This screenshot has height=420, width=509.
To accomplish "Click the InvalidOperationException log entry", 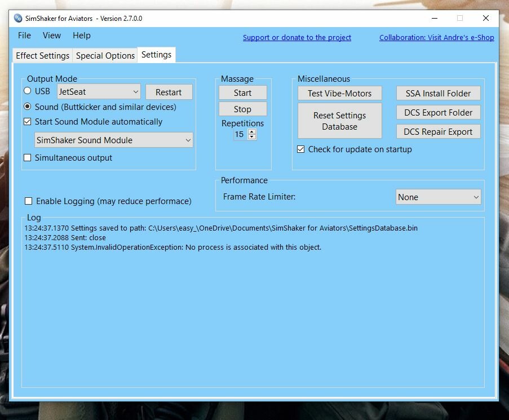I will tap(172, 247).
